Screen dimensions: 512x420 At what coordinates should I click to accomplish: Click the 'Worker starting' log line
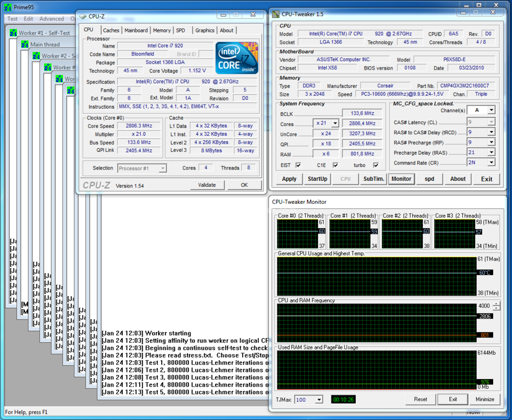click(146, 333)
